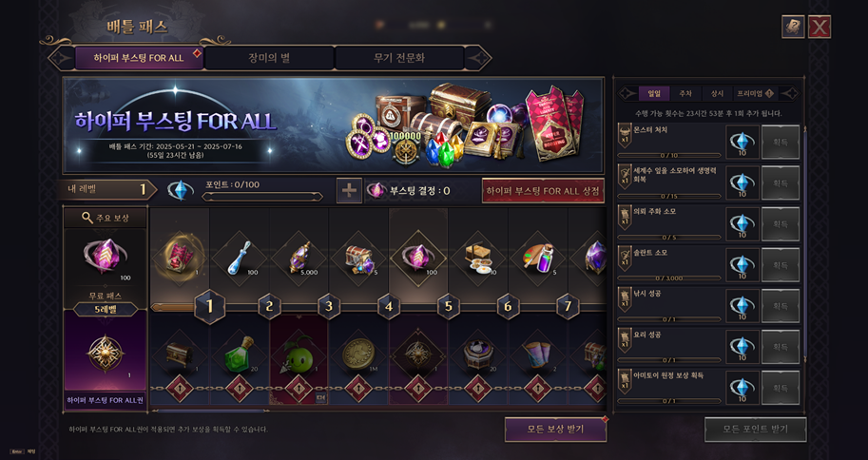Click the 모든 보상 받기 button
Viewport: 868px width, 460px height.
point(555,429)
